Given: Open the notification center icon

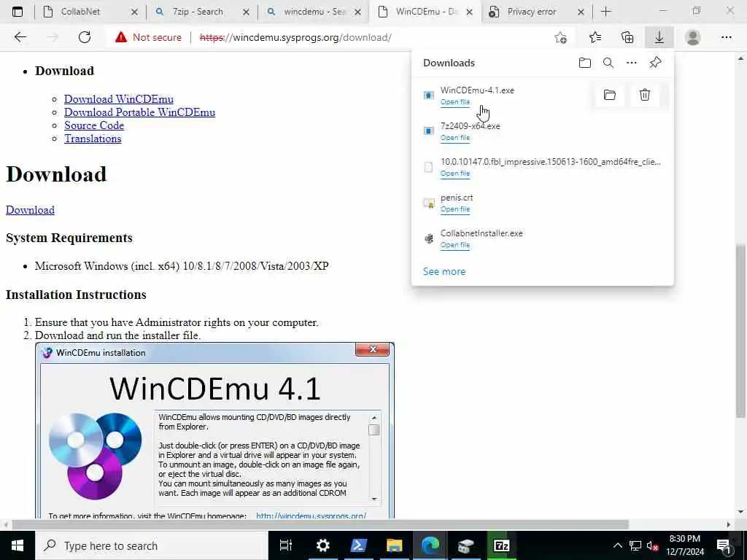Looking at the screenshot, I should coord(724,545).
